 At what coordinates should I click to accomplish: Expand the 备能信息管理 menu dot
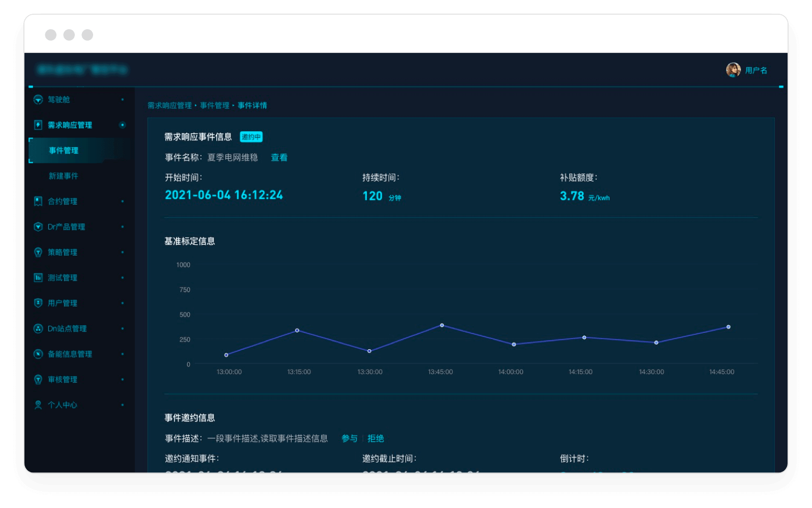point(123,354)
